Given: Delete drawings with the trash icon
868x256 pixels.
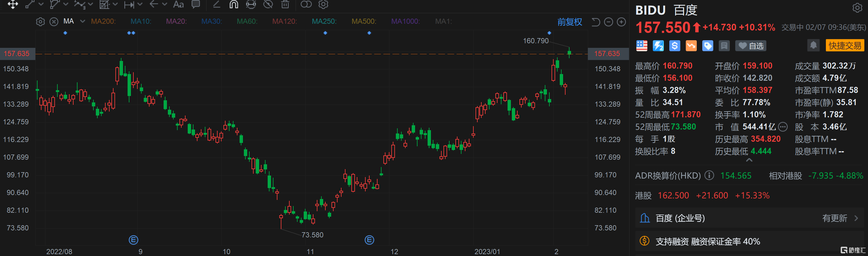Looking at the screenshot, I should [285, 4].
